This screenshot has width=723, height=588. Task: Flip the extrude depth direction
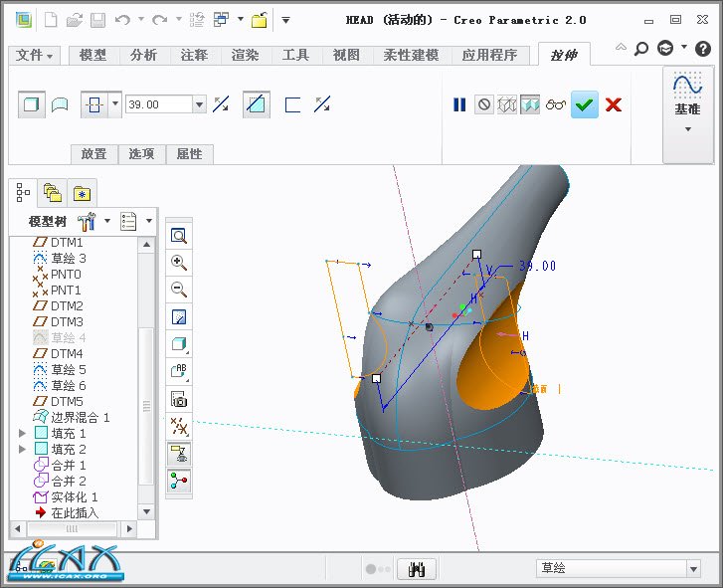point(222,104)
